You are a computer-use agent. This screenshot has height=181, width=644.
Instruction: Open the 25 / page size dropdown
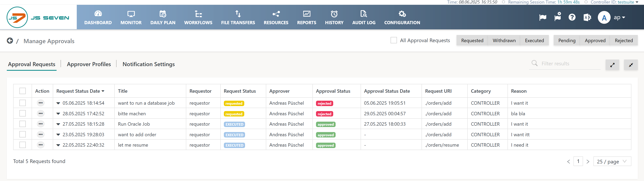(612, 161)
